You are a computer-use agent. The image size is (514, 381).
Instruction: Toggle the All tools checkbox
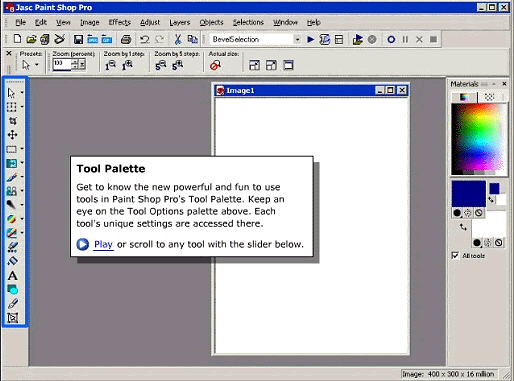coord(455,255)
